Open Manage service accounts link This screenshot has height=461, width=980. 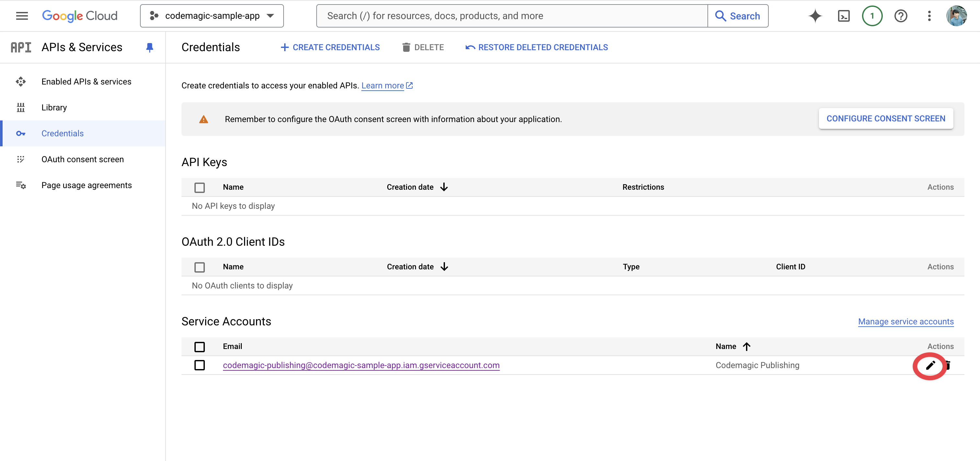pyautogui.click(x=906, y=321)
